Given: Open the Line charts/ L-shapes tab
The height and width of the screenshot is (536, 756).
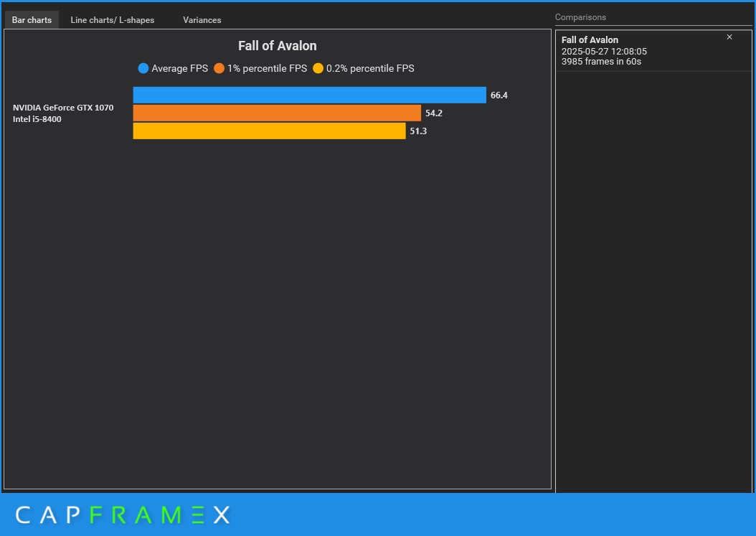Looking at the screenshot, I should coord(113,20).
